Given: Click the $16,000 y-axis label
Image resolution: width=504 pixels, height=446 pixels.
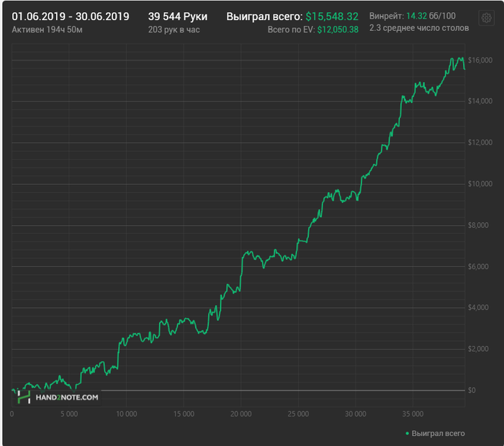Looking at the screenshot, I should click(x=480, y=60).
